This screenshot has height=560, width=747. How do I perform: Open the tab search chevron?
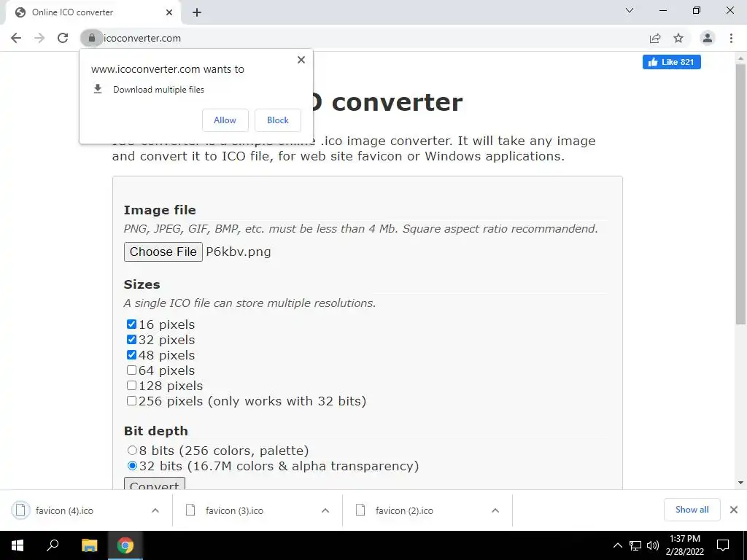click(630, 10)
